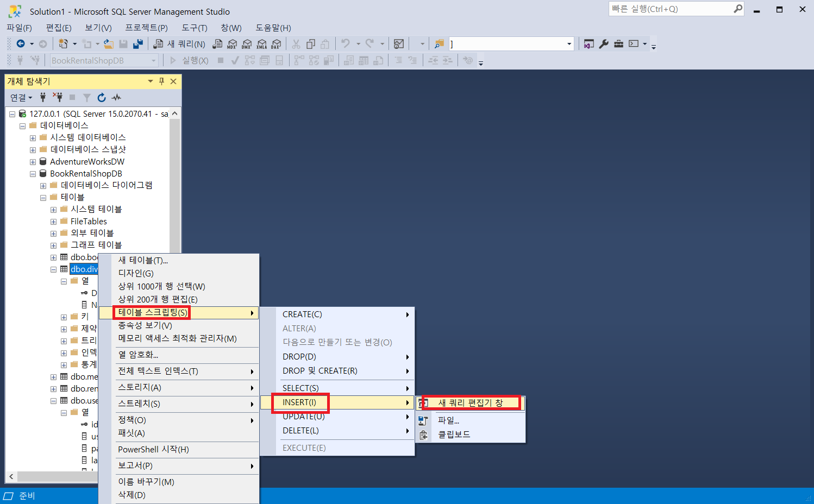Select the 그래프 테이블 tree item
The width and height of the screenshot is (814, 504).
tap(96, 245)
